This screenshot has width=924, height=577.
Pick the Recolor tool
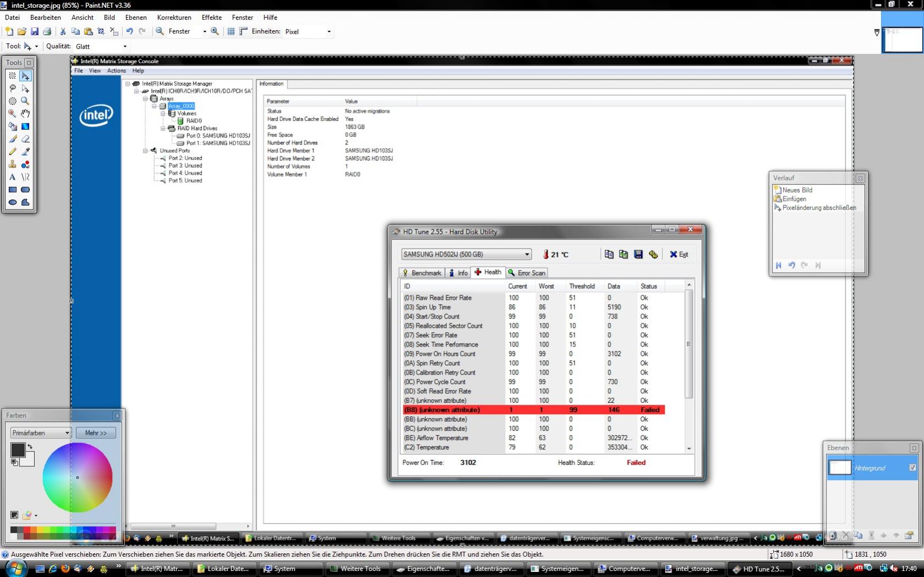click(25, 164)
